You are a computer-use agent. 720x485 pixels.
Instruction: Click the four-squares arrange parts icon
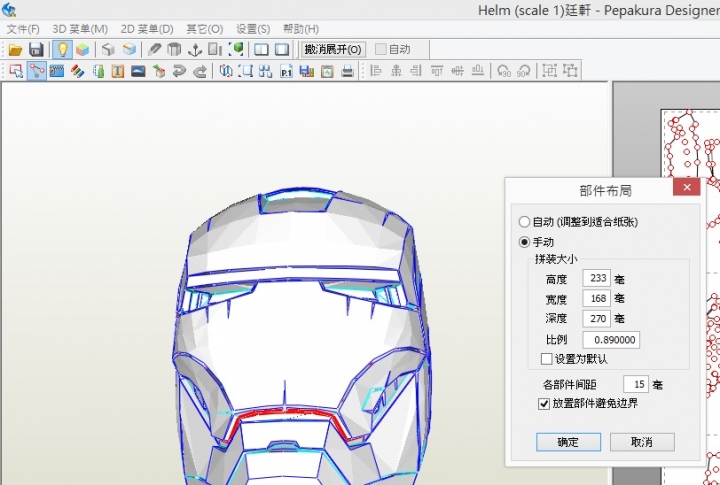[265, 71]
